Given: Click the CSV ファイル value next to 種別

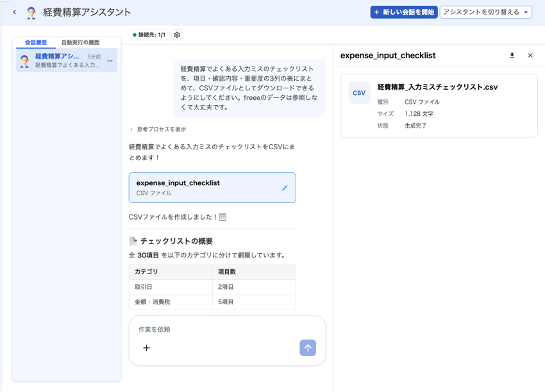Looking at the screenshot, I should 422,102.
